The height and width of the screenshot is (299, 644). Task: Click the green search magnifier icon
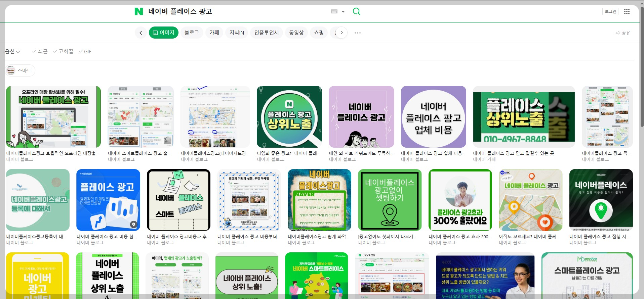pos(357,11)
